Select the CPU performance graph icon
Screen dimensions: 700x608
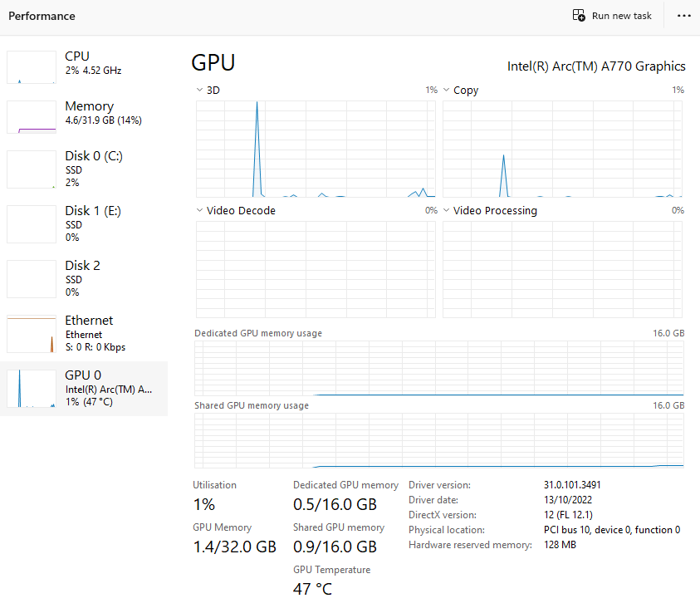pyautogui.click(x=31, y=67)
